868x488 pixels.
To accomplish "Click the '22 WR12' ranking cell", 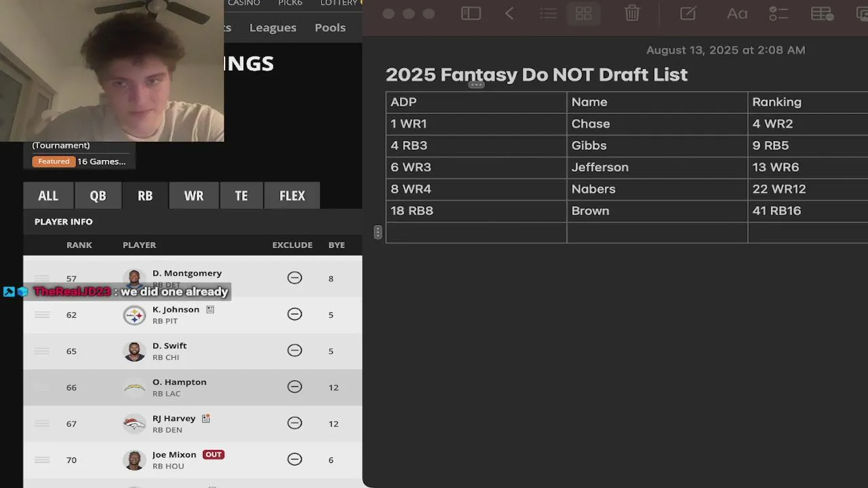I will [x=808, y=189].
